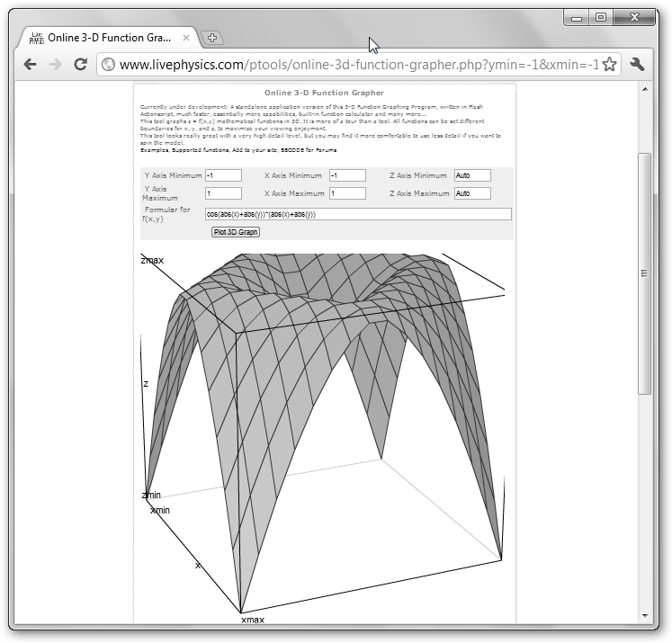The width and height of the screenshot is (672, 643).
Task: Click the address bar URL
Action: point(358,65)
